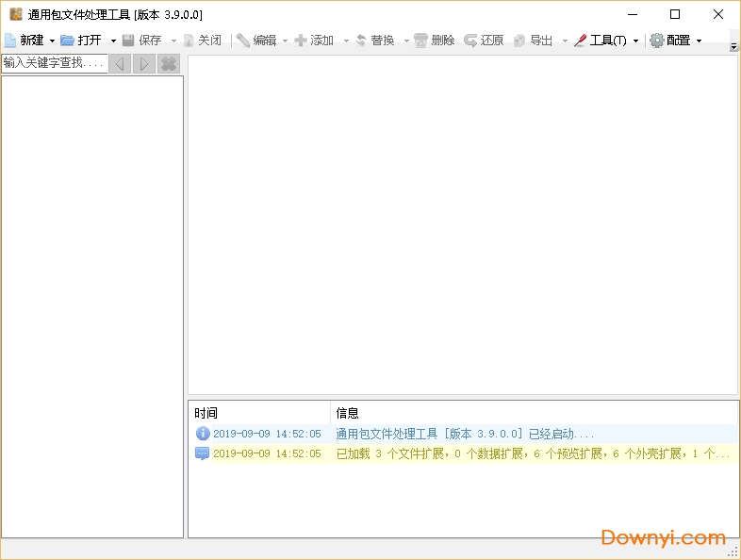This screenshot has width=741, height=560.
Task: Click 打开 text label in toolbar
Action: (90, 41)
